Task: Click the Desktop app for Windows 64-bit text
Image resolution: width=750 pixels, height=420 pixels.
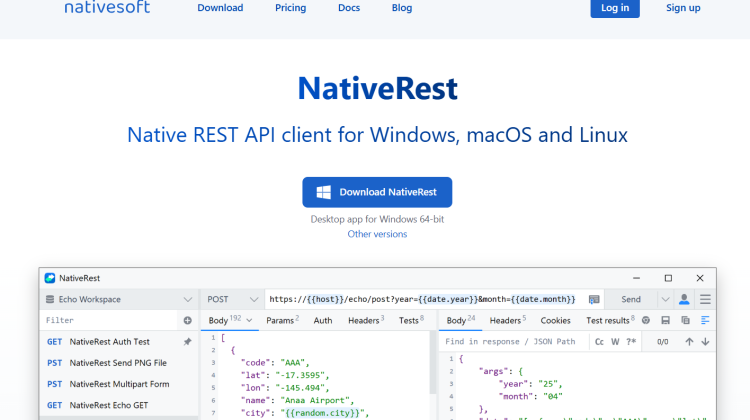Action: pos(377,219)
